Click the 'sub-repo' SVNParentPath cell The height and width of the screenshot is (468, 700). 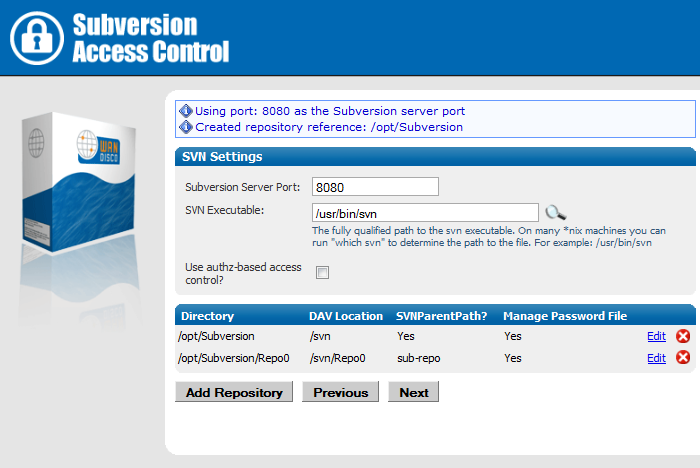(419, 358)
